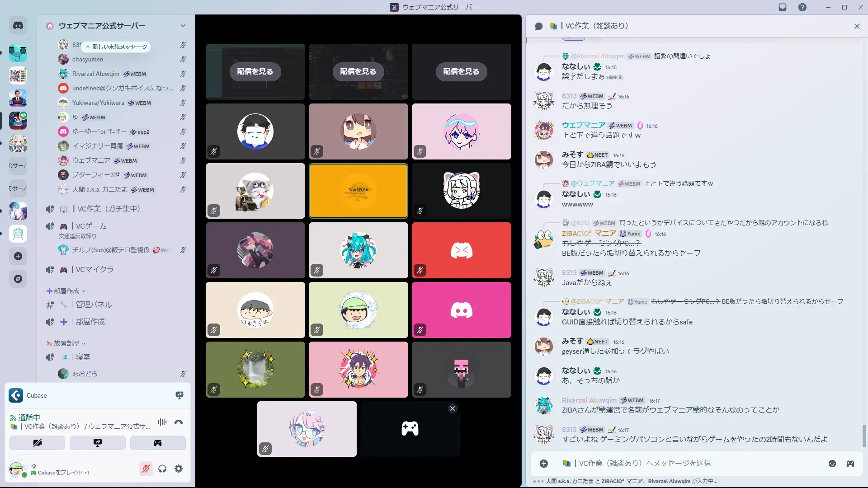Open the inbox icon in title bar
The width and height of the screenshot is (868, 488).
point(783,7)
